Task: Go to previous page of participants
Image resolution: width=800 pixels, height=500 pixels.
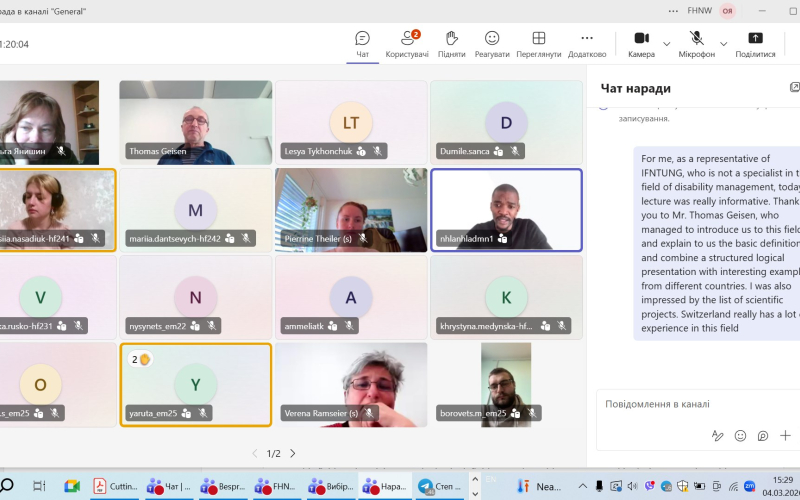Action: pyautogui.click(x=255, y=453)
